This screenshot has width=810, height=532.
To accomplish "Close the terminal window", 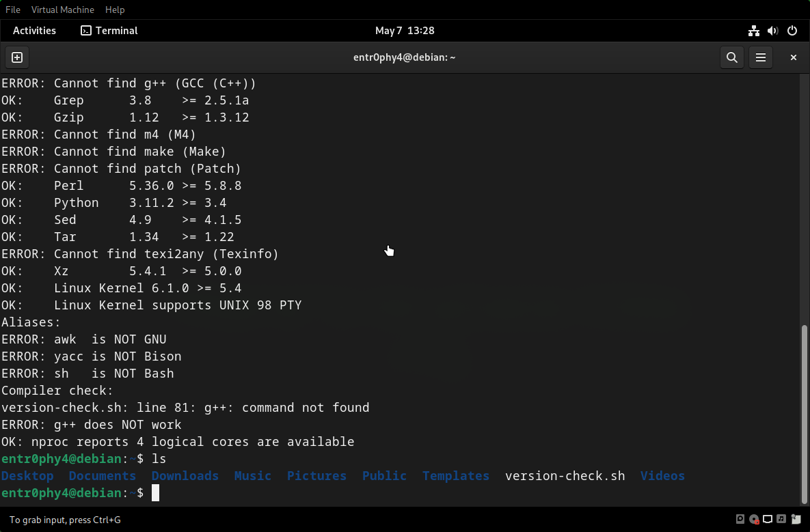I will pyautogui.click(x=793, y=57).
